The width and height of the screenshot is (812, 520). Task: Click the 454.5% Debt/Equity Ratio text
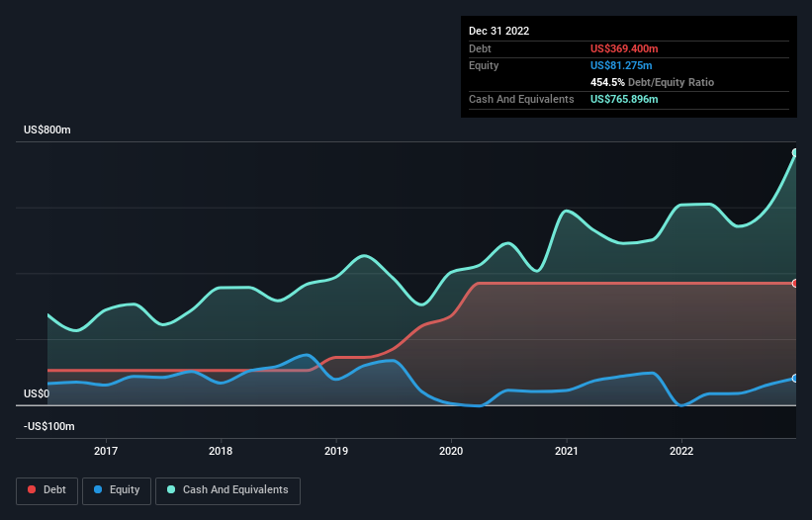tap(652, 82)
